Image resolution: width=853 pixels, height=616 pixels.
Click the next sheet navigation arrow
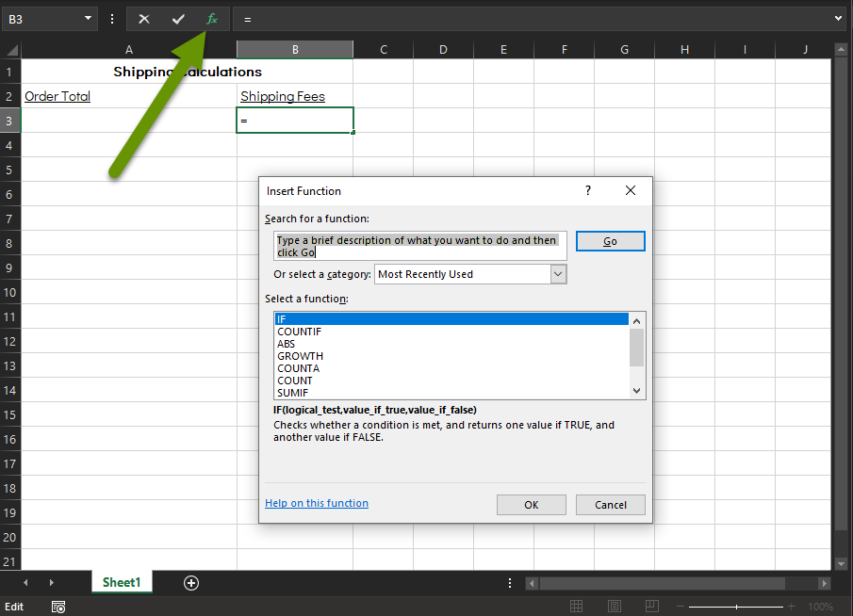point(51,583)
